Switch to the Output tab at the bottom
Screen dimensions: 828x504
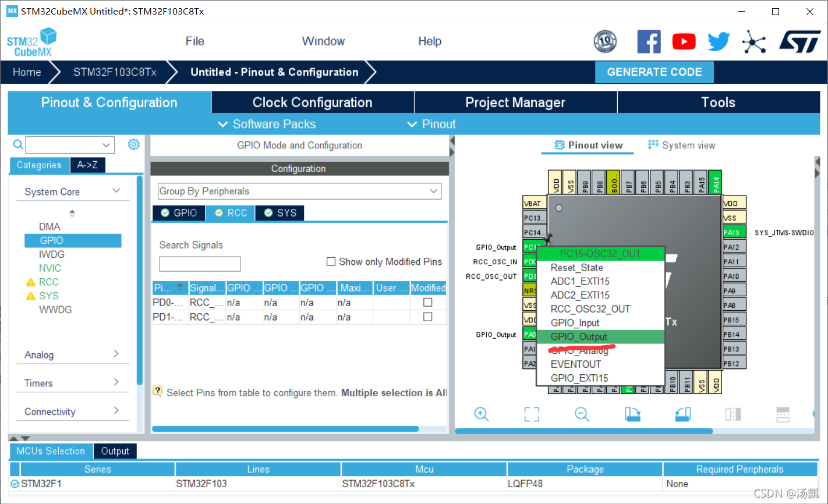tap(115, 451)
